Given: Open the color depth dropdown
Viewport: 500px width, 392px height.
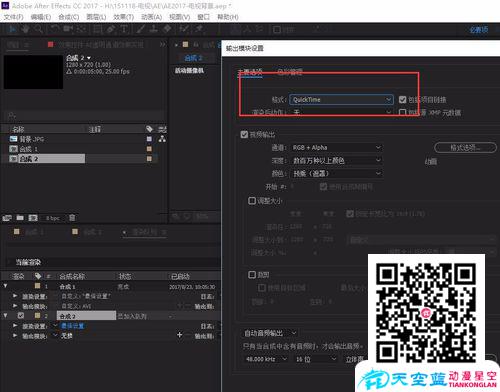Looking at the screenshot, I should [337, 160].
